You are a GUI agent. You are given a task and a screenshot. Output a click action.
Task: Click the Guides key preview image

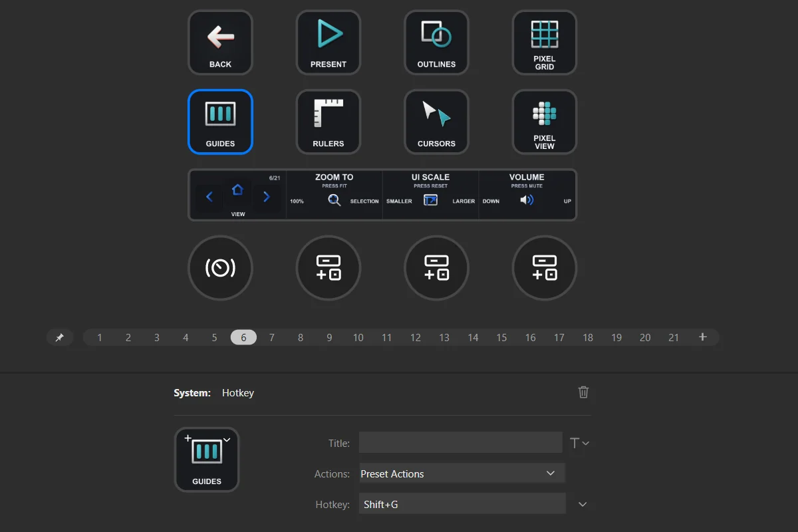pyautogui.click(x=207, y=460)
